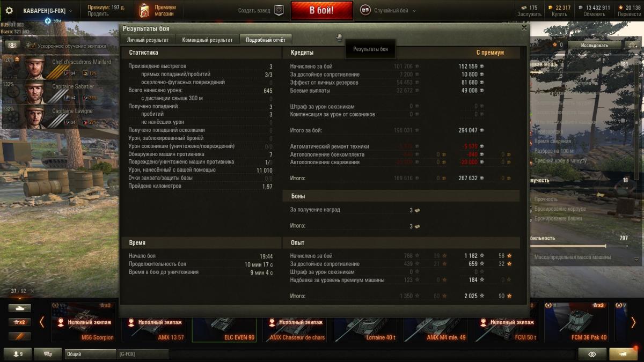Select the M56 Scorpion tank
Viewport: 644px width, 362px height.
(x=83, y=322)
